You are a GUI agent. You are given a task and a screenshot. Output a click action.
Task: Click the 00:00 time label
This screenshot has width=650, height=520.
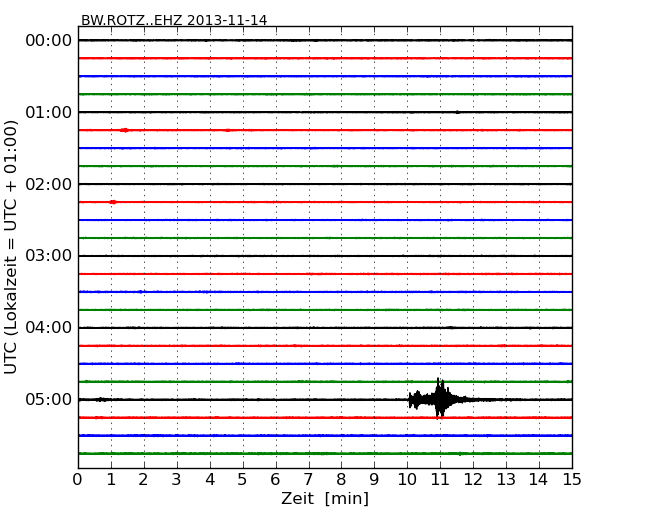[x=49, y=41]
